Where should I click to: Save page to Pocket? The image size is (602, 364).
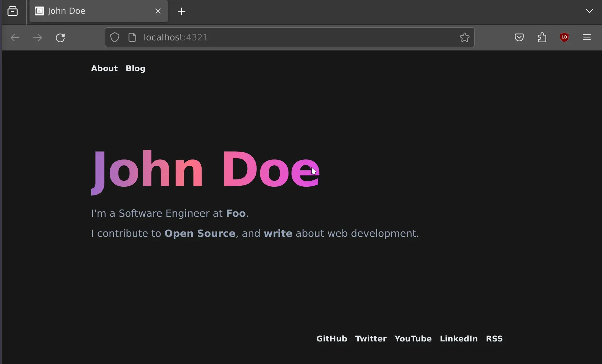coord(519,38)
